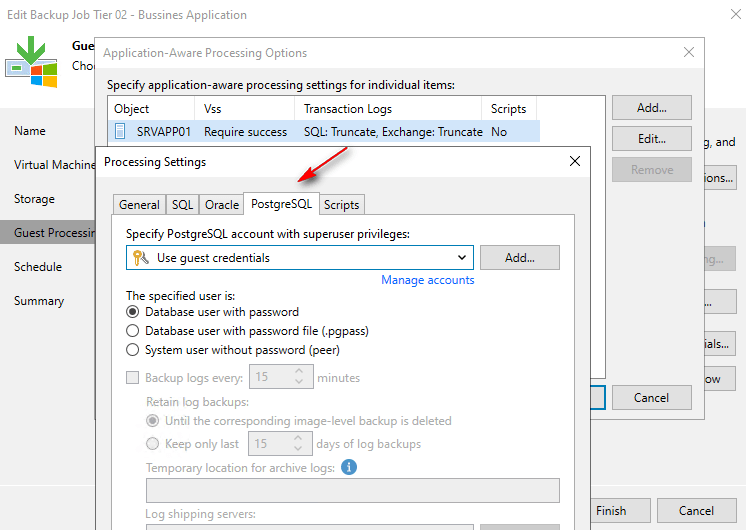Click the info icon beside temporary location label
The width and height of the screenshot is (746, 530).
349,467
